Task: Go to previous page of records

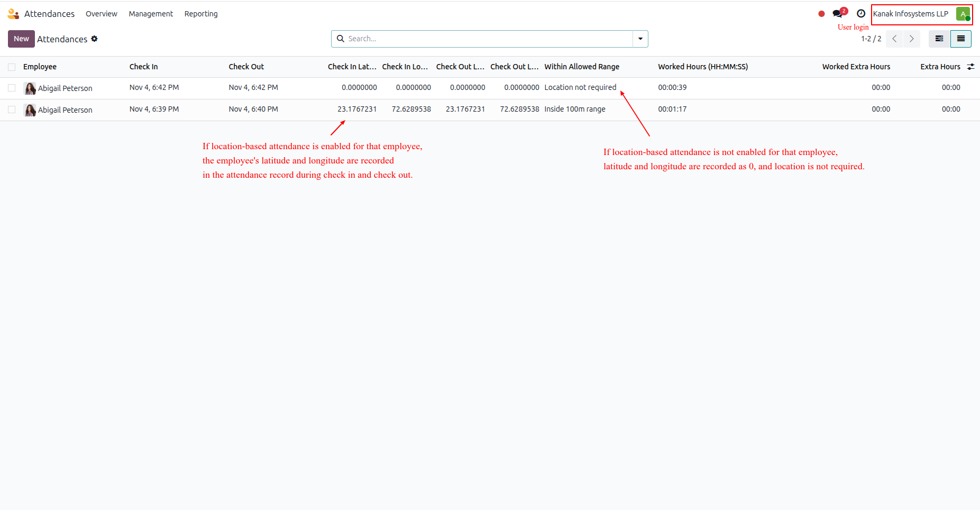Action: click(x=894, y=39)
